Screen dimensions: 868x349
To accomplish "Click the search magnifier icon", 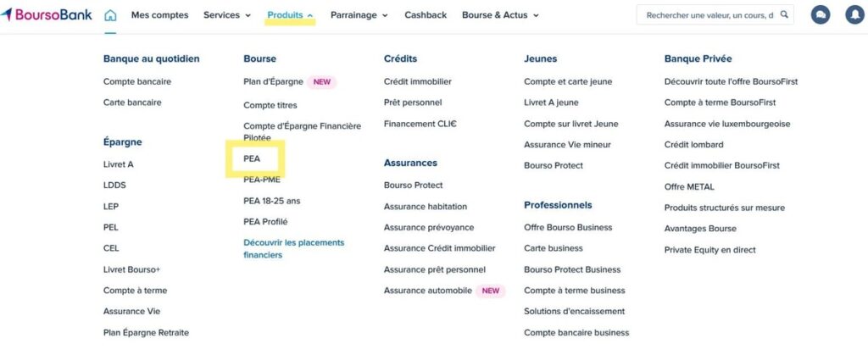I will click(784, 15).
